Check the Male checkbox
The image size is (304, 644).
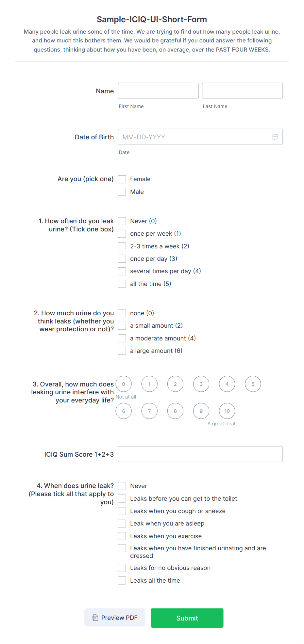[x=122, y=192]
